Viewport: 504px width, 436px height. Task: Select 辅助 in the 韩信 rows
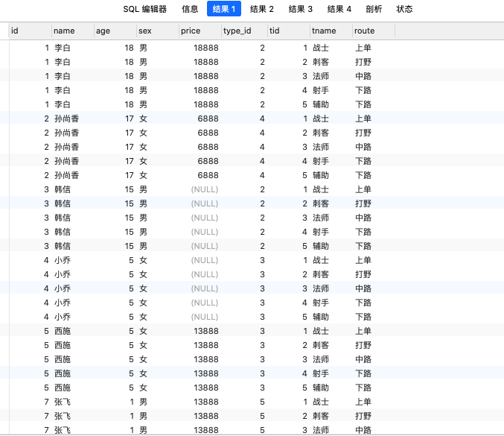[x=321, y=246]
